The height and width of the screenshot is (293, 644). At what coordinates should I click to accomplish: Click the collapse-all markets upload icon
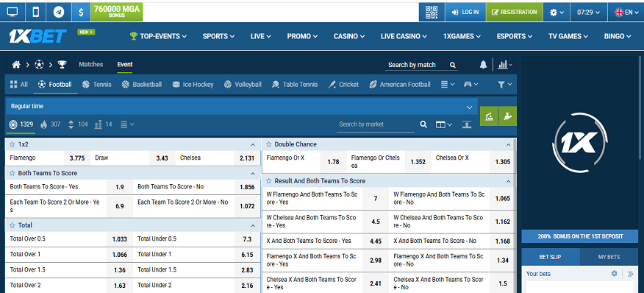coord(467,124)
